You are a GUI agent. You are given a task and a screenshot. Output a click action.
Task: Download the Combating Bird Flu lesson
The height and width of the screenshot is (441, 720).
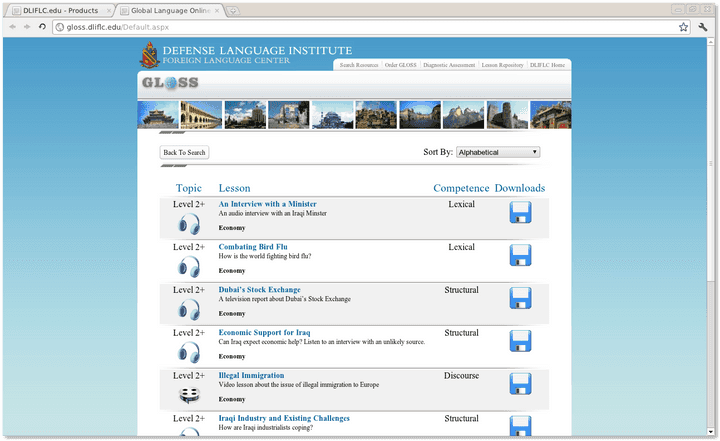(x=520, y=255)
